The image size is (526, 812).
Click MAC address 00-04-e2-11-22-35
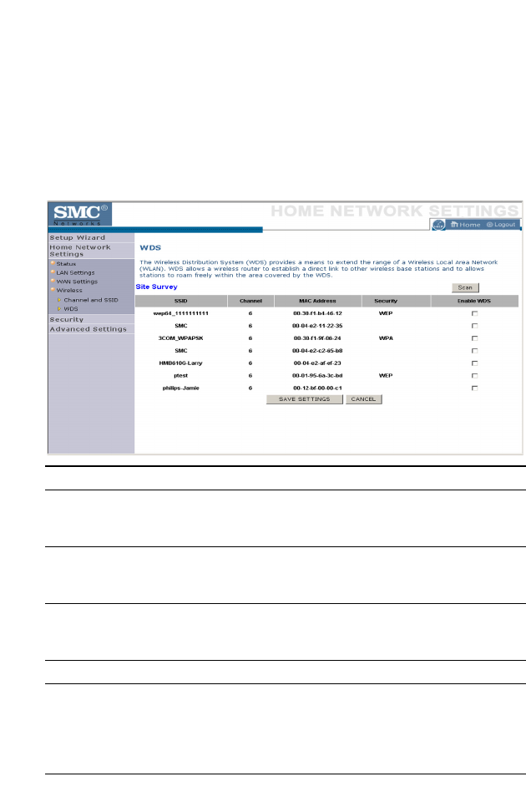point(317,326)
